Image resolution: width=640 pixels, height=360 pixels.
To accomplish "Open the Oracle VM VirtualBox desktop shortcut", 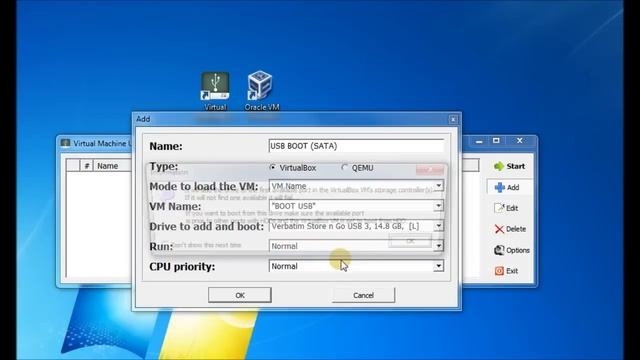I will [261, 91].
